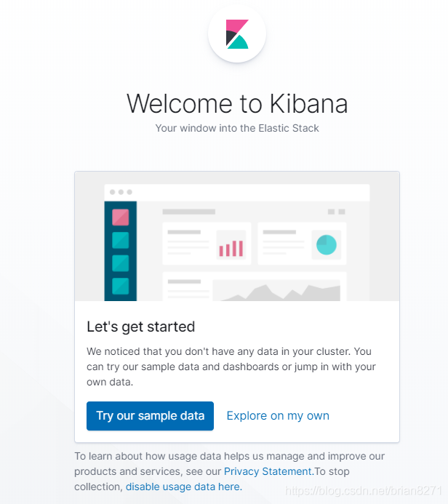
Task: Click the pink bar chart graphic
Action: [231, 249]
